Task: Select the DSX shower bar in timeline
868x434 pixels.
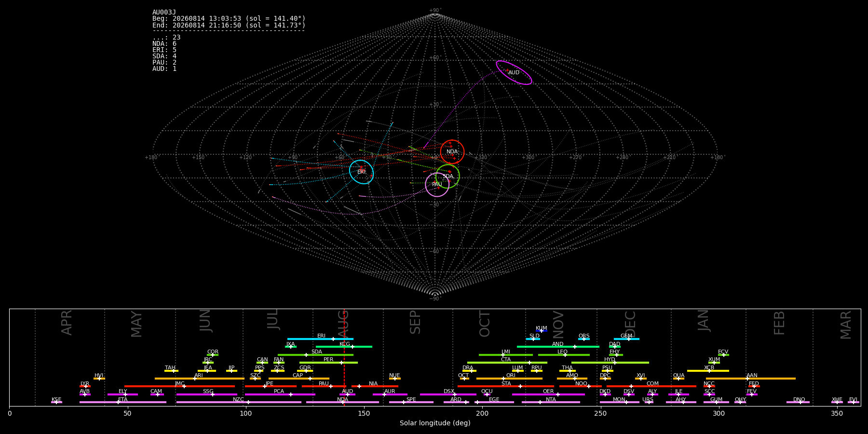Action: pos(448,394)
